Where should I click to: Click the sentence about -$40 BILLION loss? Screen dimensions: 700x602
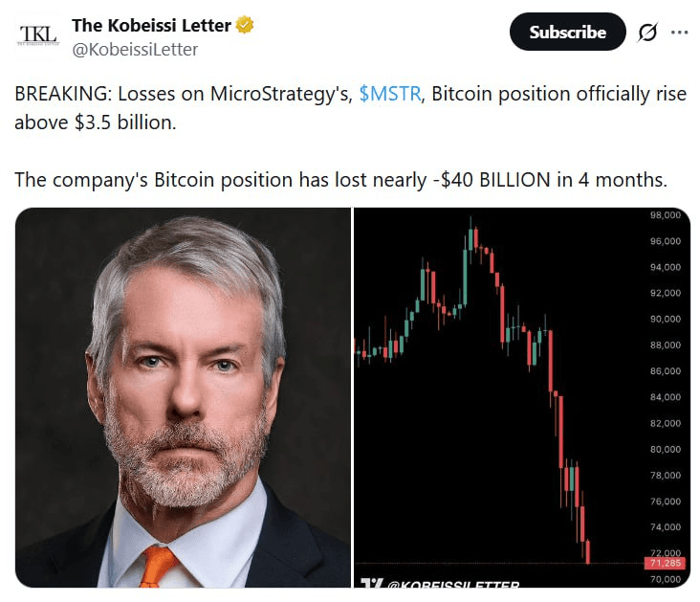point(339,179)
